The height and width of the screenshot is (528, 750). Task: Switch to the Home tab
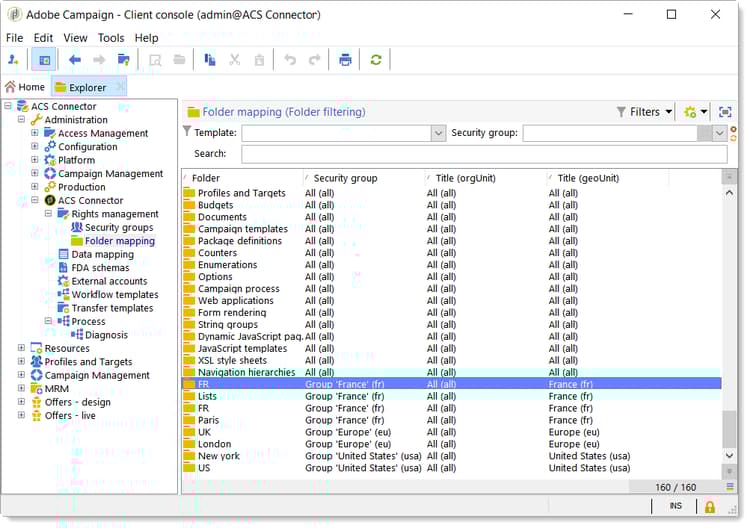click(25, 87)
